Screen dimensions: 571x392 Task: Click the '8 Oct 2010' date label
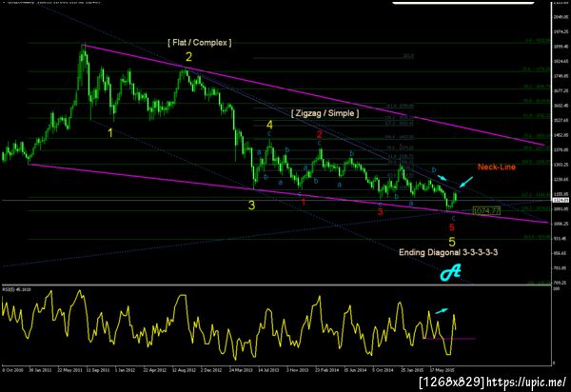coord(13,370)
